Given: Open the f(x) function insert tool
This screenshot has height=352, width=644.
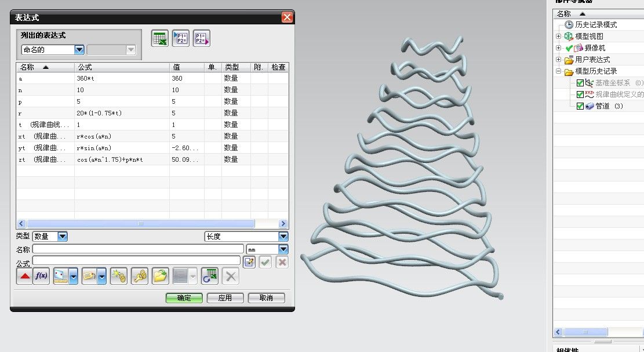Looking at the screenshot, I should point(41,276).
